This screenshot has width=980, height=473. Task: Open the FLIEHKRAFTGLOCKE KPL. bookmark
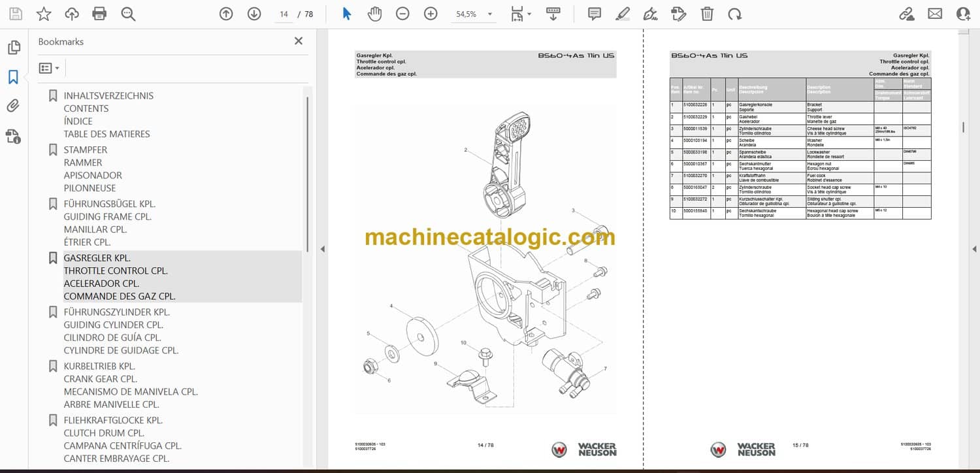(x=113, y=421)
